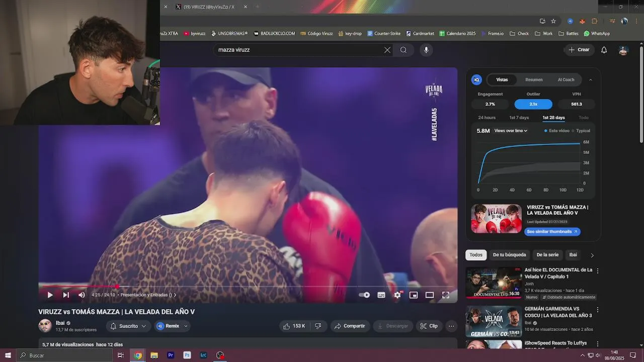The image size is (644, 362).
Task: Bookmark this page with star icon
Action: click(x=553, y=21)
